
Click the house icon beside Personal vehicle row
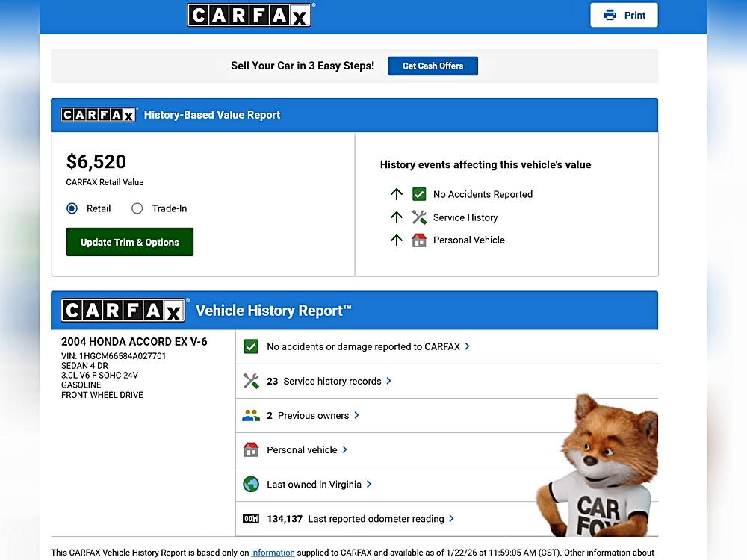[x=251, y=449]
